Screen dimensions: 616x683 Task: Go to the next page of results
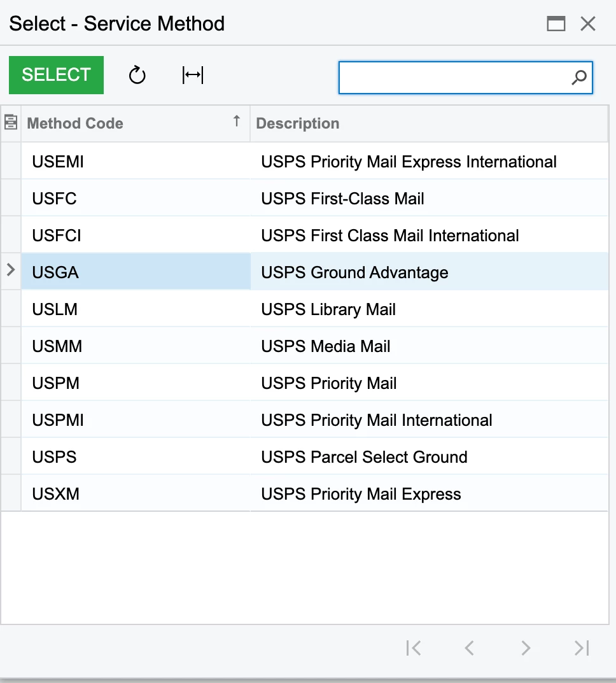(x=526, y=648)
